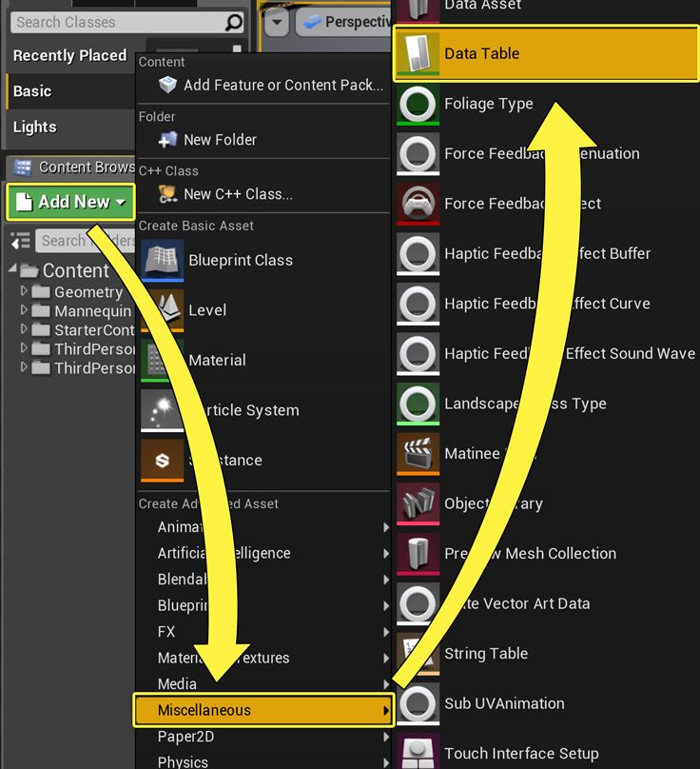
Task: Choose New C++ Class entry
Action: click(x=264, y=194)
